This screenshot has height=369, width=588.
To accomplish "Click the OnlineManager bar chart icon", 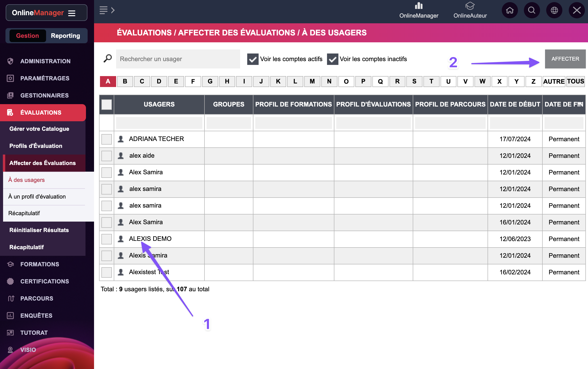I will point(419,6).
